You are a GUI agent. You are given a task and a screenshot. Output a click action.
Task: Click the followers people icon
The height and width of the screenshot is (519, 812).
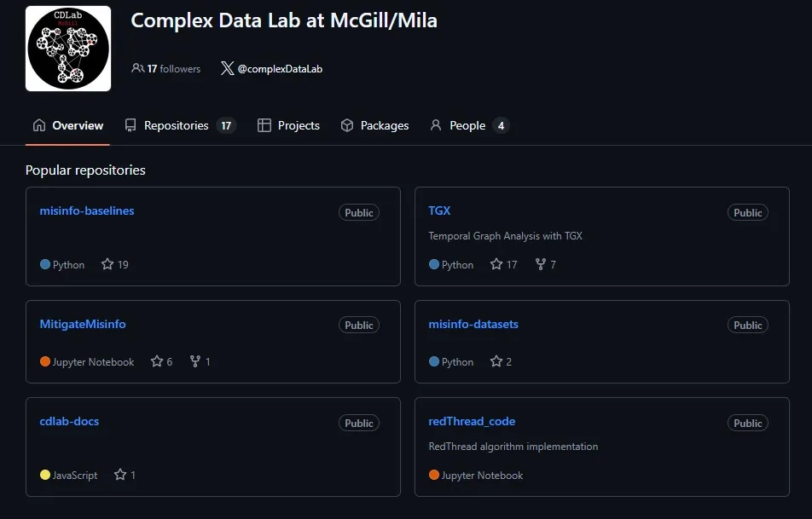pyautogui.click(x=137, y=68)
